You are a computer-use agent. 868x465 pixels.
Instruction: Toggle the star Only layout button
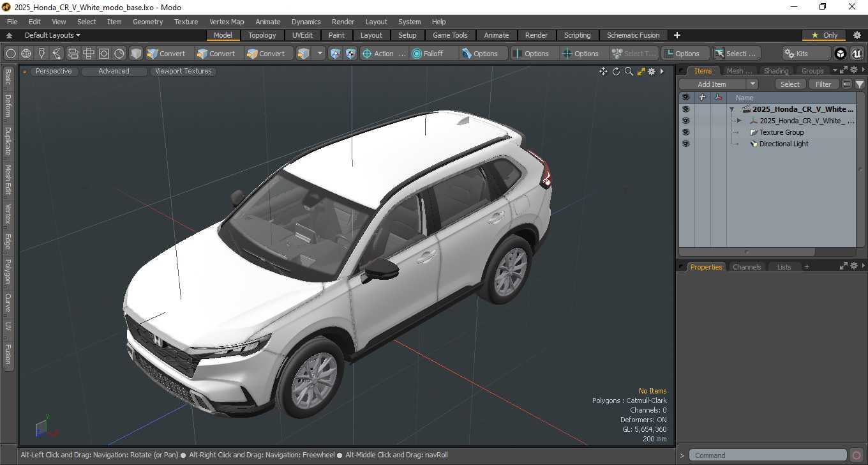(825, 35)
